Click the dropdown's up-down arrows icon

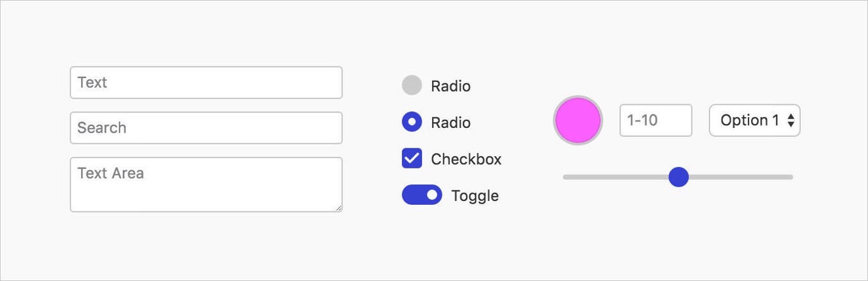(x=791, y=120)
